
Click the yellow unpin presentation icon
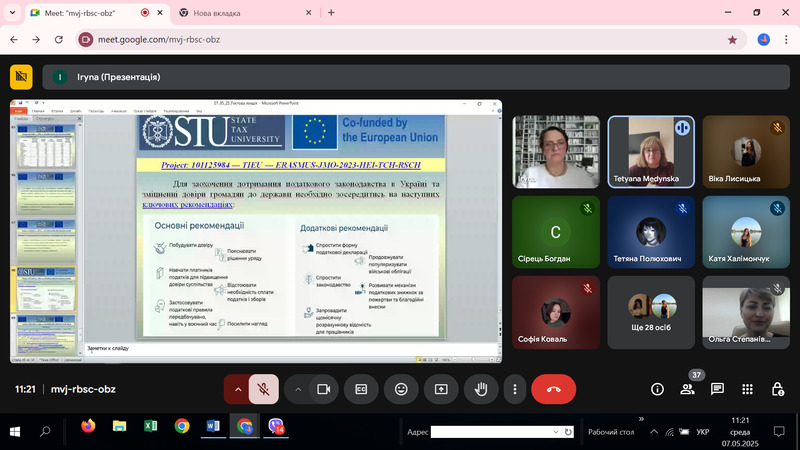[x=21, y=77]
